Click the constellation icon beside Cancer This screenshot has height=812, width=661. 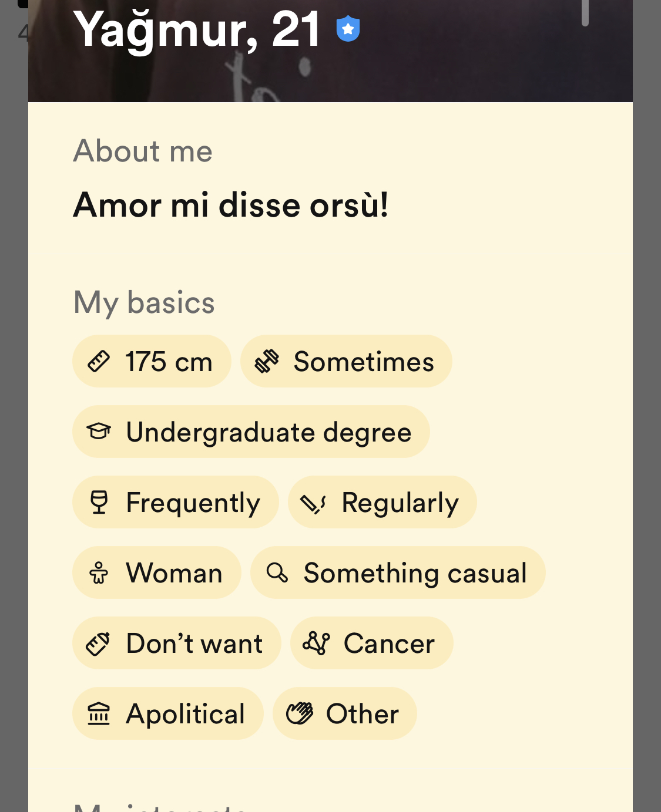[x=316, y=643]
